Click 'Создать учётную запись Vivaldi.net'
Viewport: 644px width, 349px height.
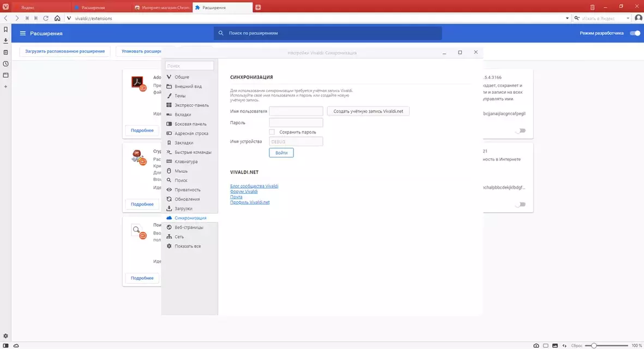coord(369,111)
